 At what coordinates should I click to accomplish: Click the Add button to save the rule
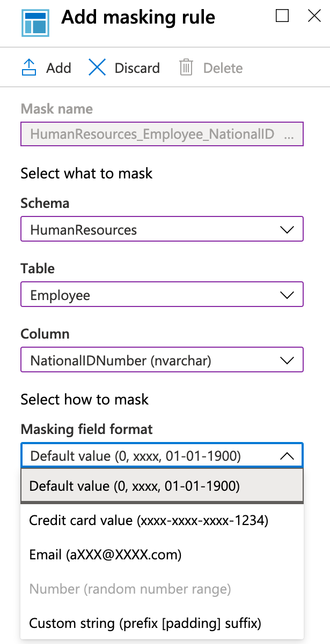point(58,68)
